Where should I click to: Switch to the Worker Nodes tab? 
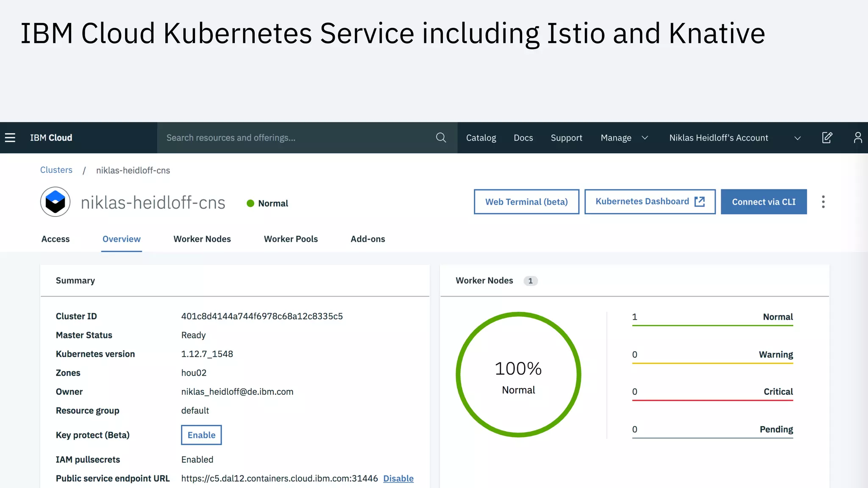pos(202,239)
